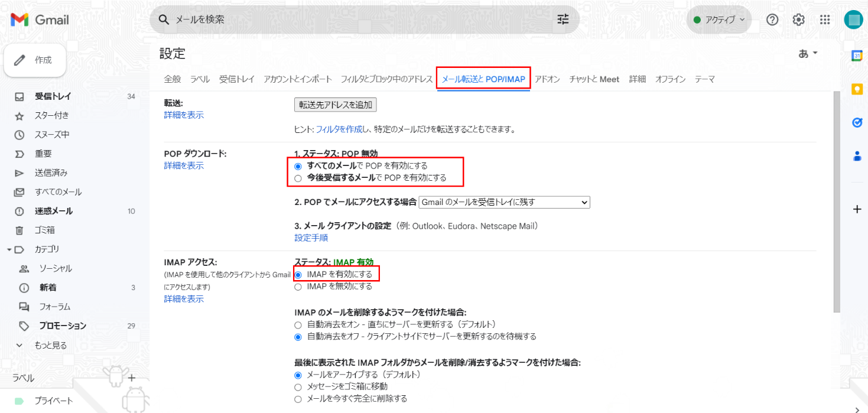Open the Settings gear icon
Viewport: 868px width, 413px height.
coord(798,19)
